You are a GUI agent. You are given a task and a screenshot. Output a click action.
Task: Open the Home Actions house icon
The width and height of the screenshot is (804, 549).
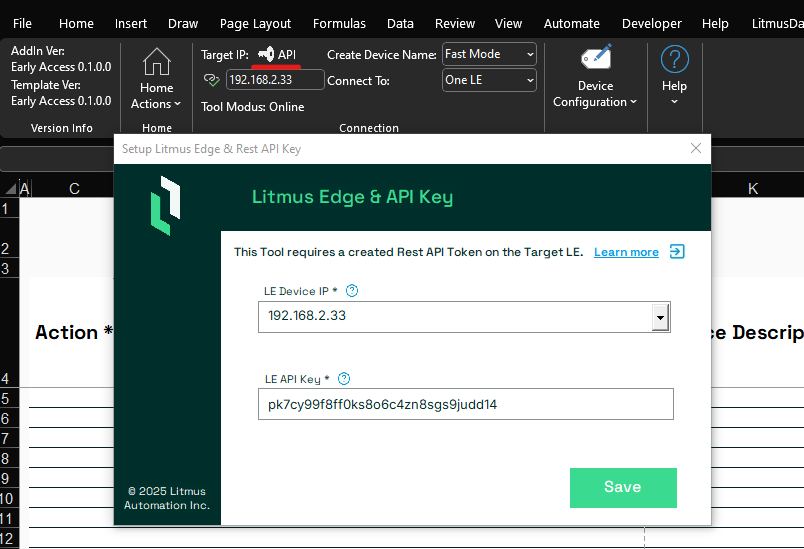click(156, 62)
